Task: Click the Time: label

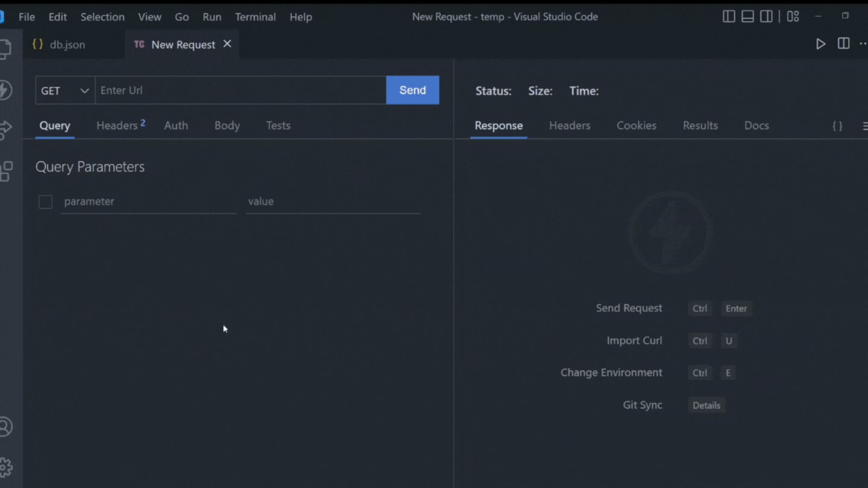Action: coord(584,91)
